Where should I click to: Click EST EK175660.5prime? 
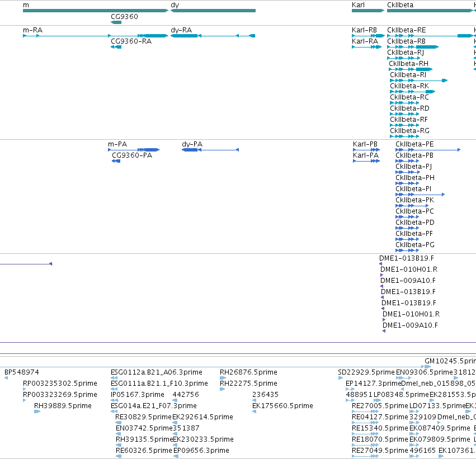(x=282, y=406)
